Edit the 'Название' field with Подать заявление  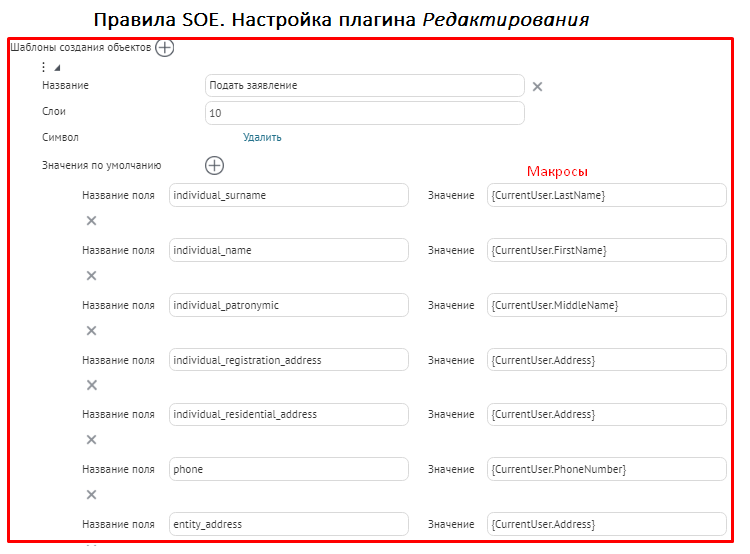tap(364, 86)
